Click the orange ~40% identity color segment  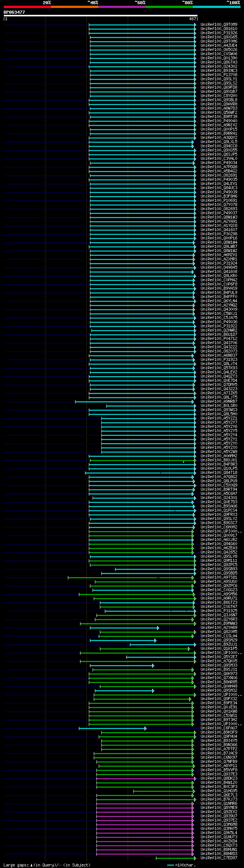[75, 7]
